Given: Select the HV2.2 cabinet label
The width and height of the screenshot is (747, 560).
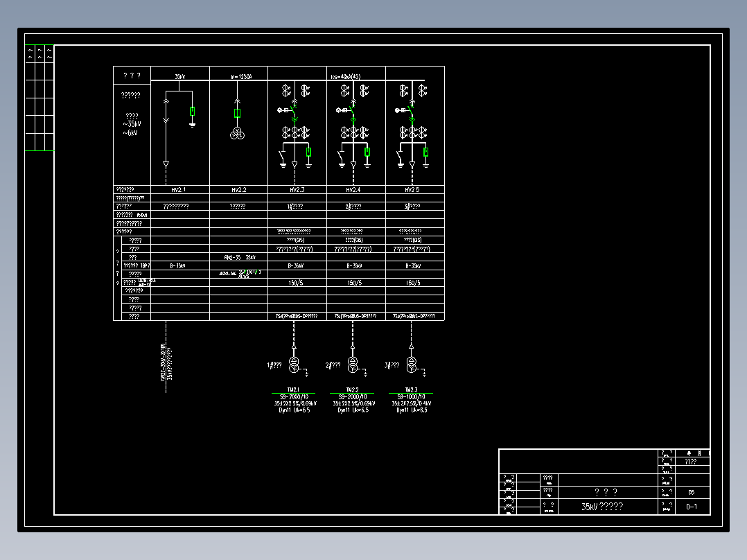Looking at the screenshot, I should [x=238, y=190].
